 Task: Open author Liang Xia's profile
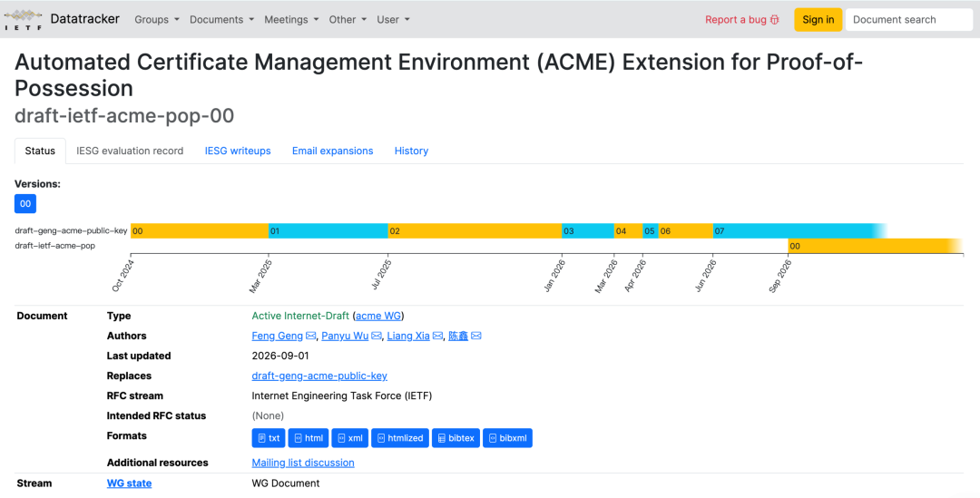408,337
